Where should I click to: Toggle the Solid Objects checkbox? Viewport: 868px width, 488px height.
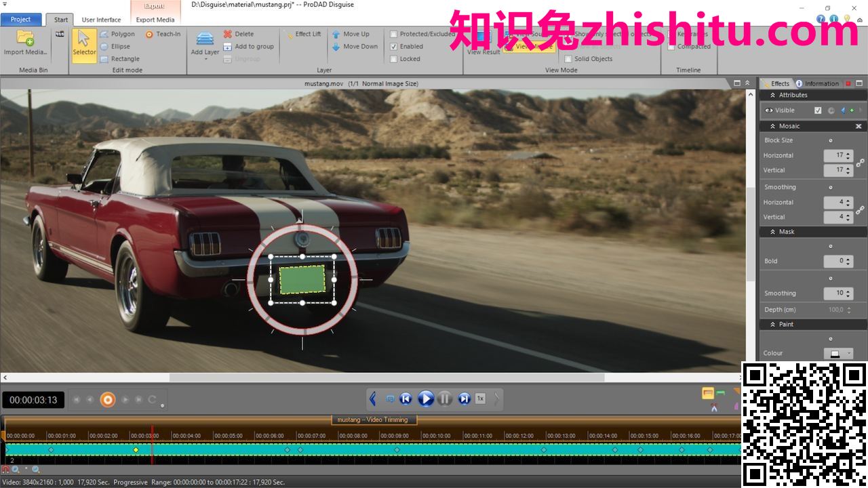[x=568, y=59]
